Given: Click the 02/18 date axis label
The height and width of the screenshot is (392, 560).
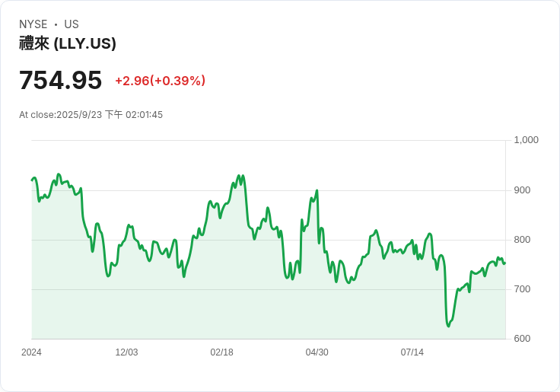Looking at the screenshot, I should pos(221,352).
